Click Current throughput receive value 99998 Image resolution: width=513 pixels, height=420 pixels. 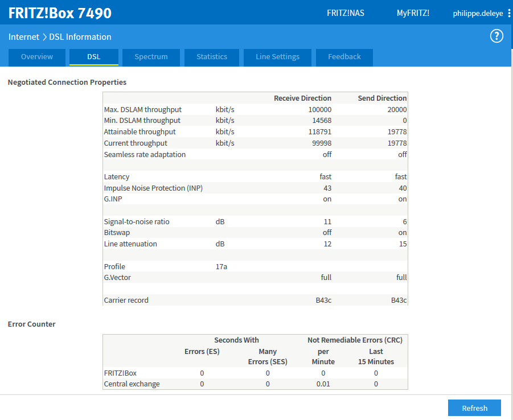click(x=320, y=143)
